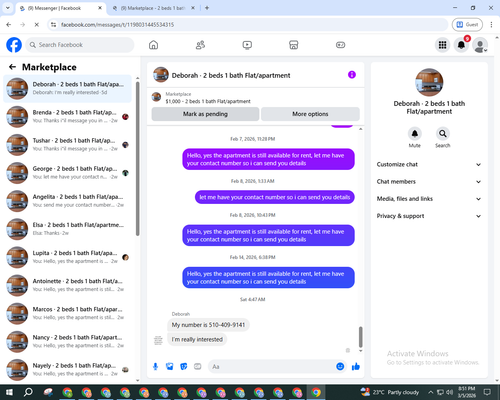This screenshot has width=500, height=400.
Task: Send a thumbs up like
Action: (x=356, y=367)
